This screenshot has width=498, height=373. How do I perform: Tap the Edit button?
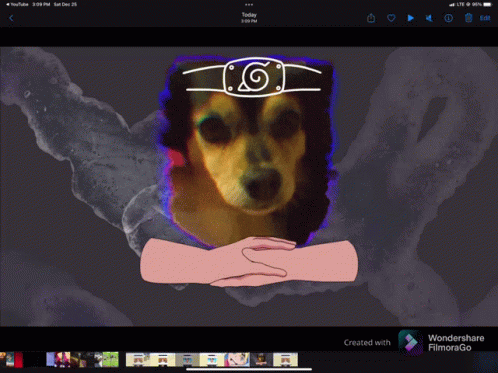pos(485,18)
